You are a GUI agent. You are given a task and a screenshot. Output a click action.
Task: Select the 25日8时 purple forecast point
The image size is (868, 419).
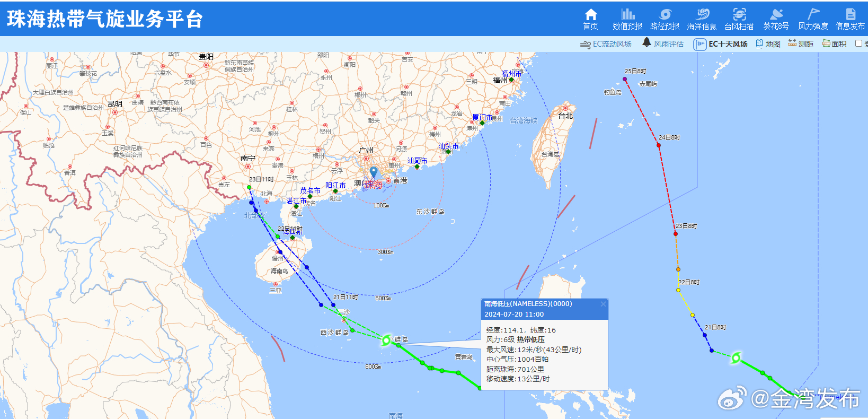(x=625, y=79)
